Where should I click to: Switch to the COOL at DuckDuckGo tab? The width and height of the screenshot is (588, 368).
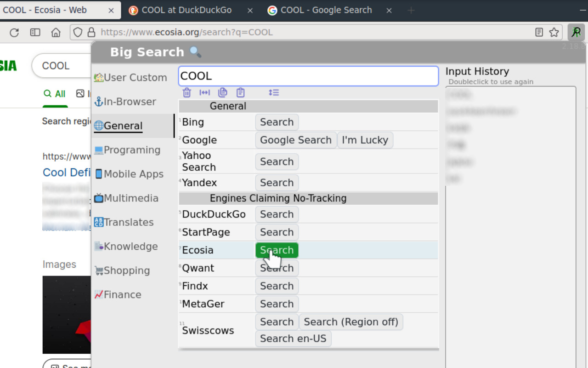pyautogui.click(x=186, y=10)
